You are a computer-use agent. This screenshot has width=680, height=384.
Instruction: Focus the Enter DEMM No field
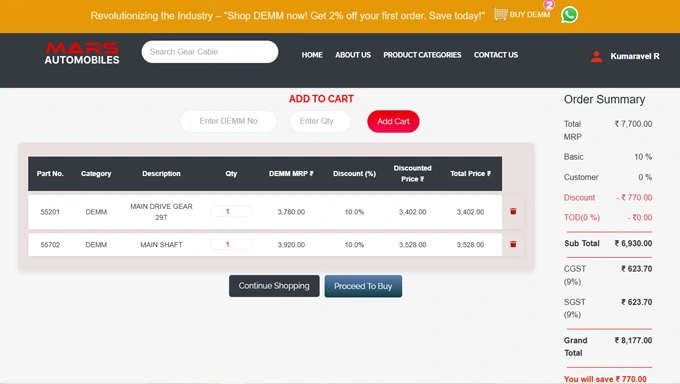pos(229,121)
